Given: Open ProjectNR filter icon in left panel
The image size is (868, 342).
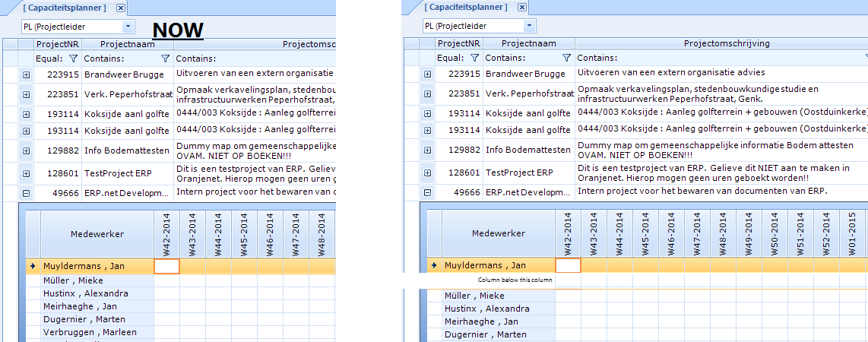Looking at the screenshot, I should coord(73,58).
